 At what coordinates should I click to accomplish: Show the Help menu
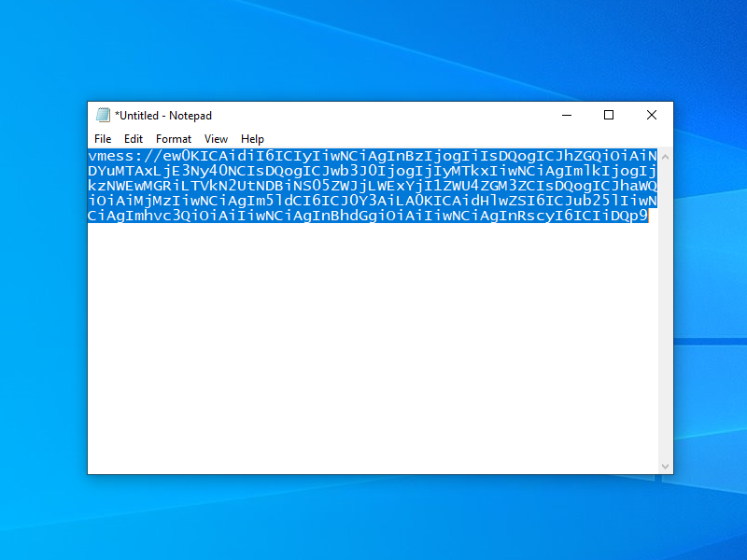tap(252, 139)
